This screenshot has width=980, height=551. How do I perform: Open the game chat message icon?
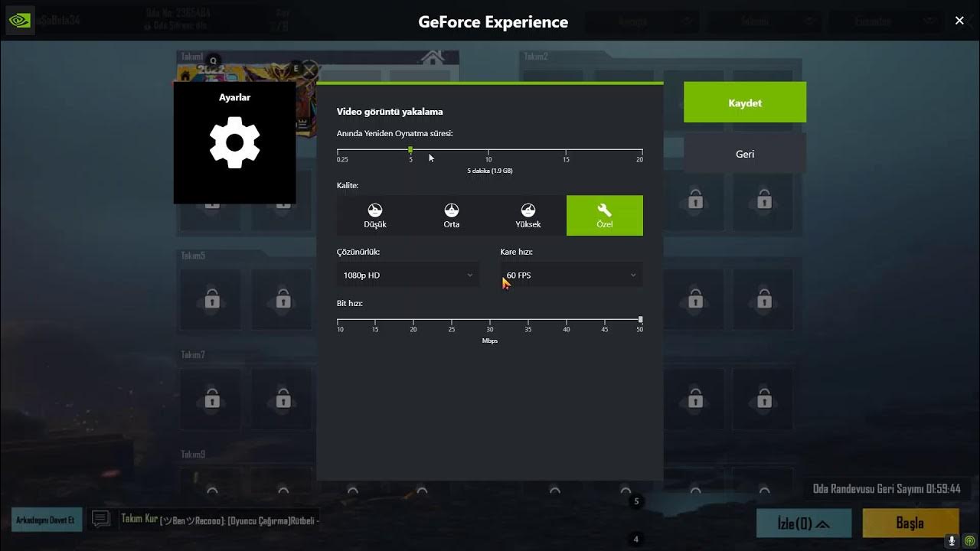click(x=100, y=520)
